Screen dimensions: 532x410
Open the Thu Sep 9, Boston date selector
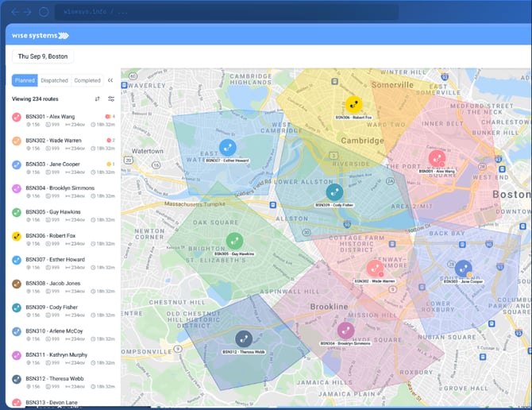43,56
